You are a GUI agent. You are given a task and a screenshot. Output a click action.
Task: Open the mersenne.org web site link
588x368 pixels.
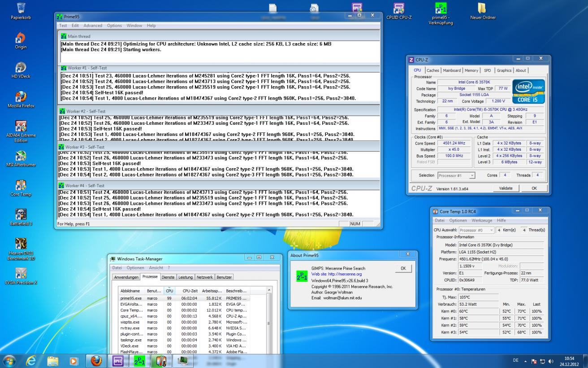[337, 274]
